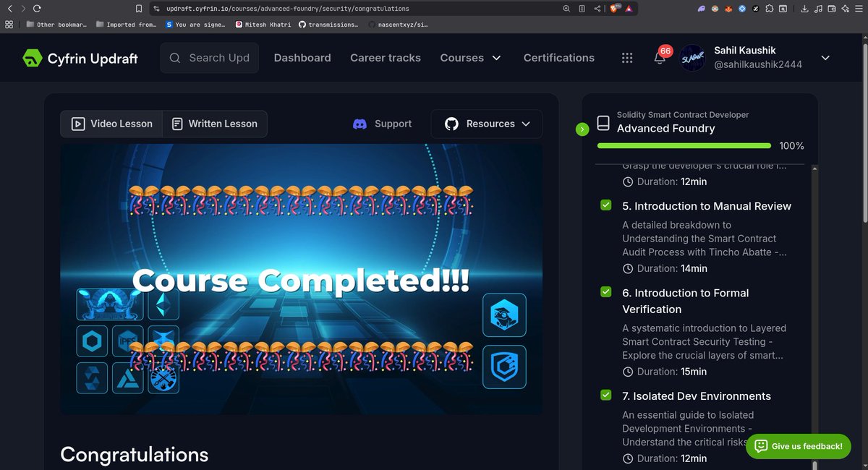Open the Resources dropdown
This screenshot has width=868, height=470.
(486, 124)
